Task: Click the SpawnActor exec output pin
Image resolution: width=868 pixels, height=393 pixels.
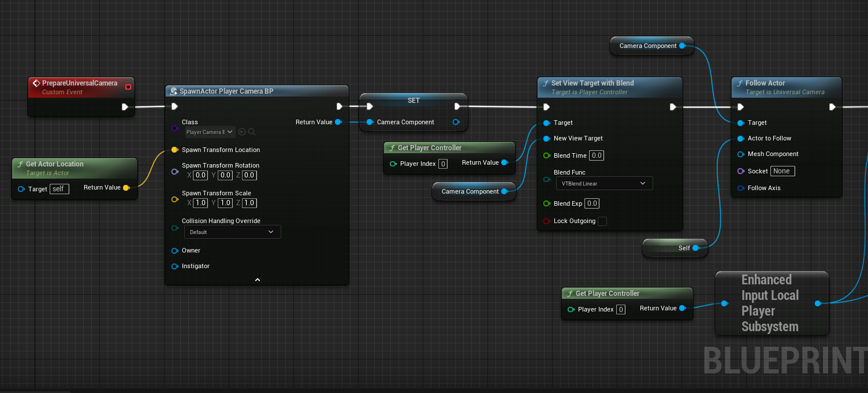Action: point(340,106)
